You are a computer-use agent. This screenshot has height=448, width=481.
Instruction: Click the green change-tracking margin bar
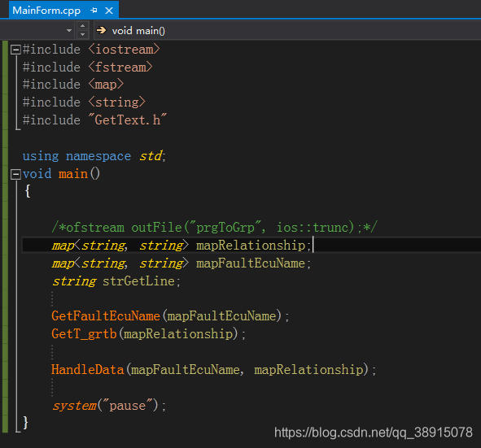click(x=5, y=237)
